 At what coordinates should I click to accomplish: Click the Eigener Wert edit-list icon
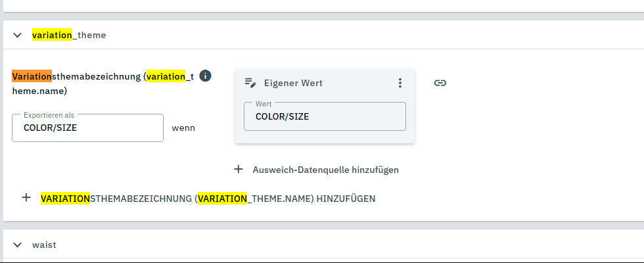[x=250, y=83]
